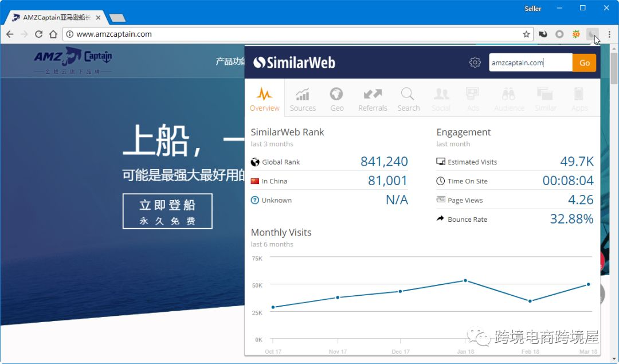Click the orange Go button
The width and height of the screenshot is (619, 364).
584,63
